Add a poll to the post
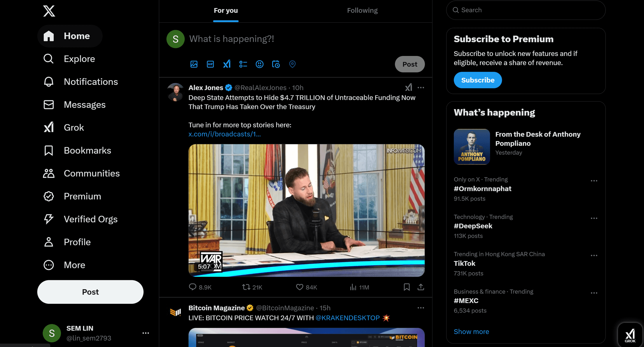The image size is (644, 347). point(243,64)
